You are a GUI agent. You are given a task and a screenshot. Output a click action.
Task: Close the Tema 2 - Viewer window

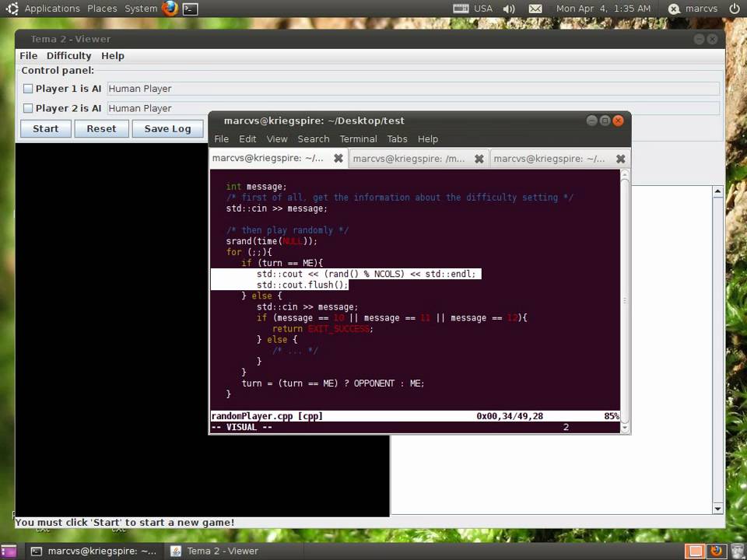pos(713,39)
